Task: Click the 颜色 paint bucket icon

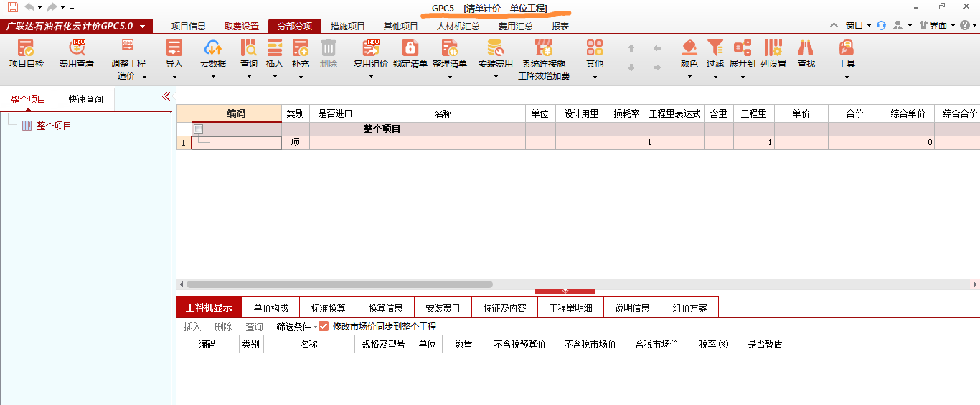Action: (689, 47)
